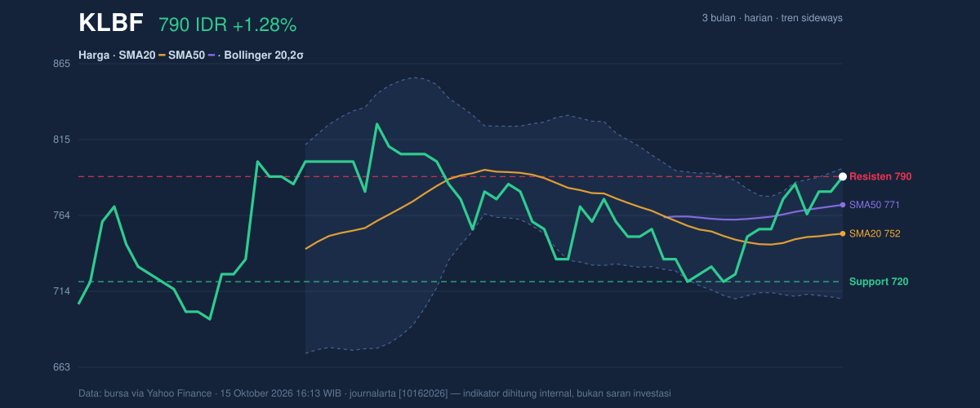This screenshot has width=980, height=408.
Task: Click the SMA50 771 value label
Action: (x=875, y=204)
